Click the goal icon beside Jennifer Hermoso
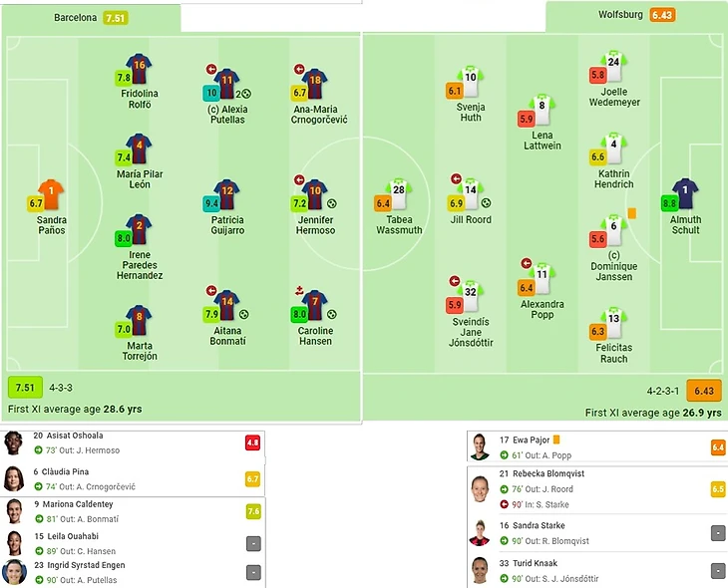The height and width of the screenshot is (588, 728). (331, 203)
